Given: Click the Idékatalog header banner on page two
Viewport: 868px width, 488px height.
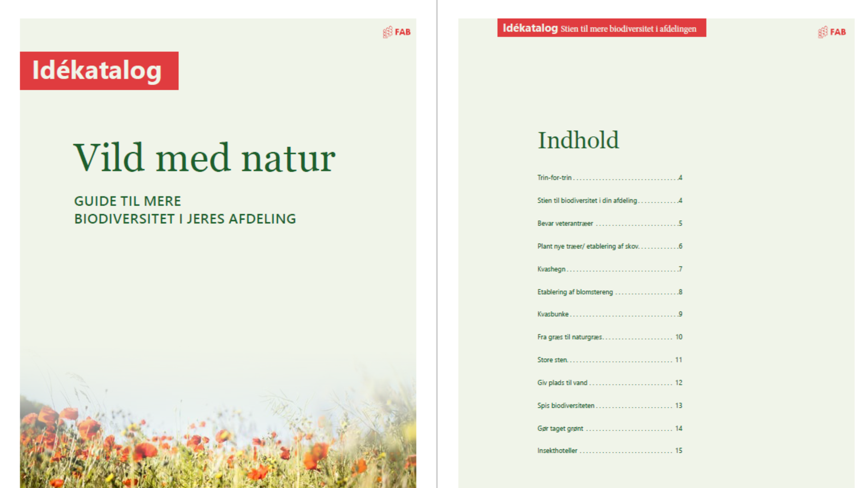Looking at the screenshot, I should 601,28.
